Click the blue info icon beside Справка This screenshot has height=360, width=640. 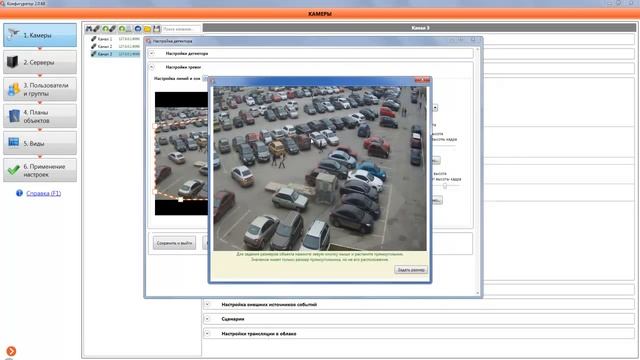19,193
